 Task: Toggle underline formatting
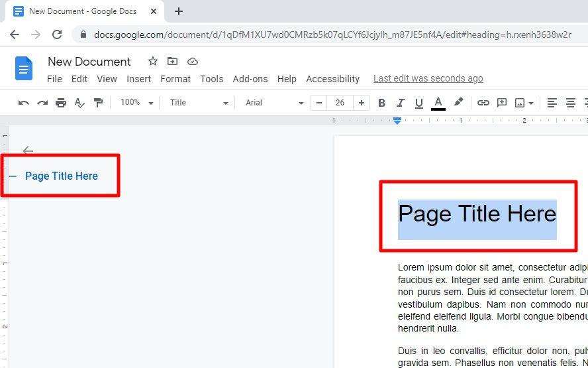click(x=419, y=103)
